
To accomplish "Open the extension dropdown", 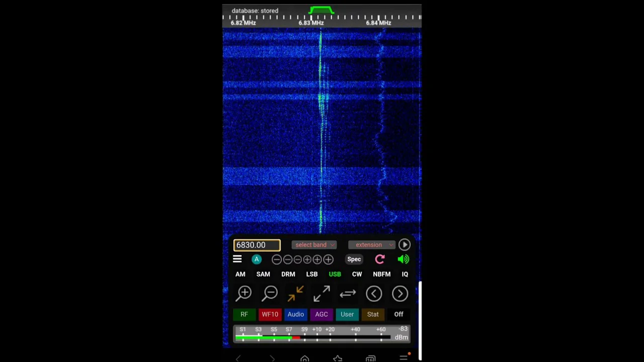I will pyautogui.click(x=371, y=245).
